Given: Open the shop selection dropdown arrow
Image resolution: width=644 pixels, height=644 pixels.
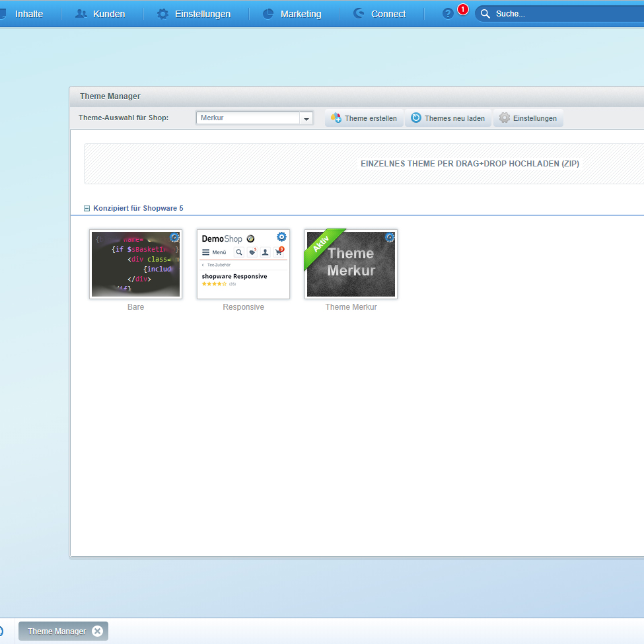Looking at the screenshot, I should [x=306, y=119].
